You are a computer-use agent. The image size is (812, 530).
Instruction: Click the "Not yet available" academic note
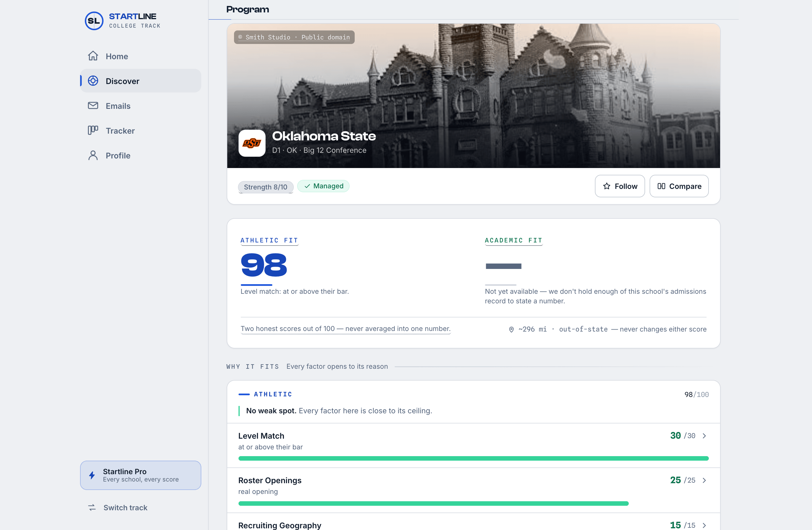(x=595, y=296)
